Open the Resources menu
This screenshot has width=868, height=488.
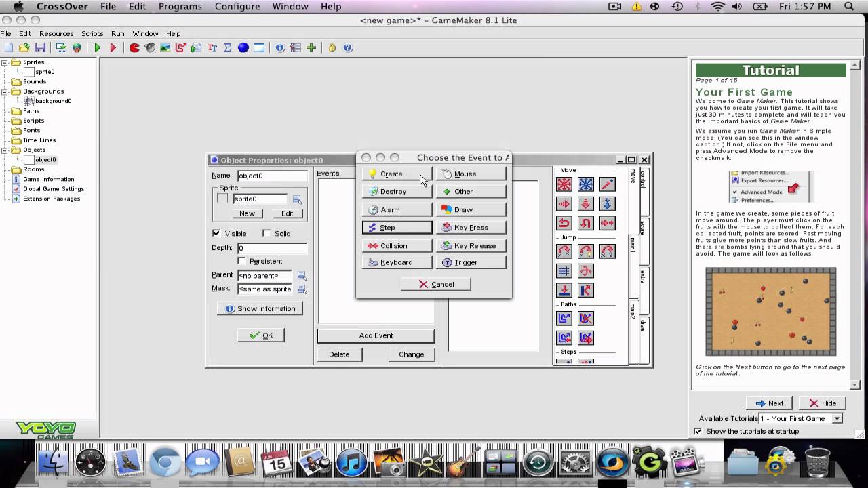click(x=56, y=33)
